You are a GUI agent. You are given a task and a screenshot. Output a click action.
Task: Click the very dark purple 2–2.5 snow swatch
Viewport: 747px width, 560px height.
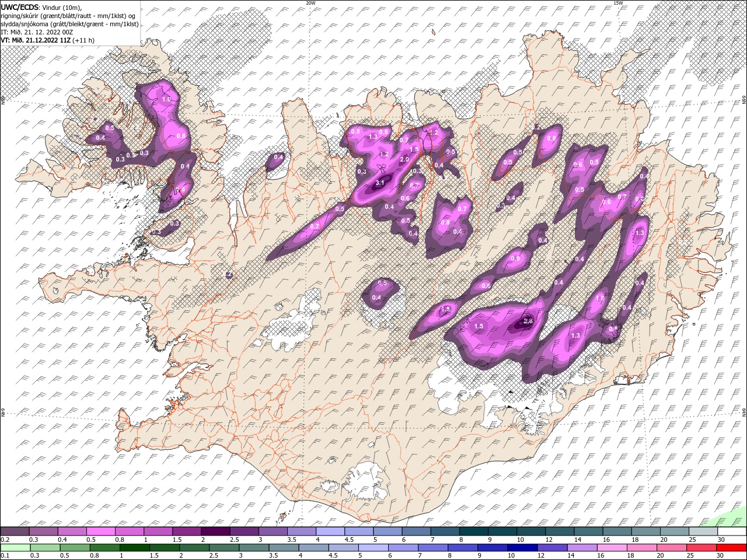215,531
